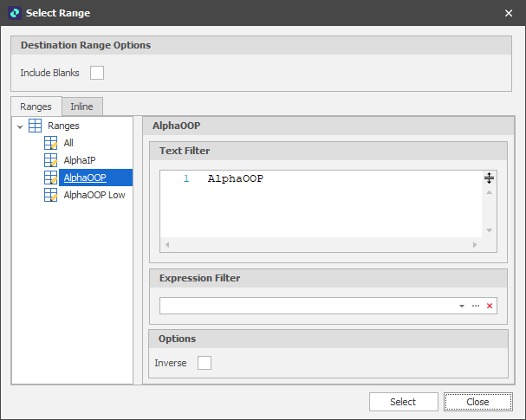Collapse the Ranges tree node

20,126
